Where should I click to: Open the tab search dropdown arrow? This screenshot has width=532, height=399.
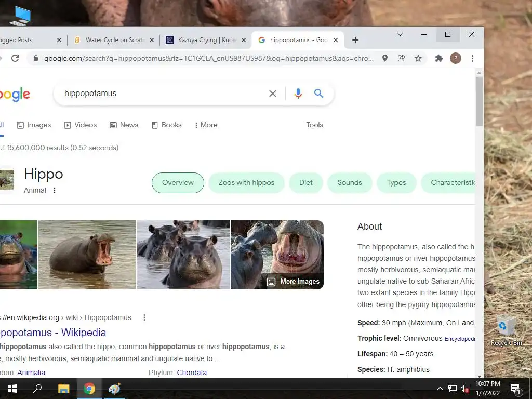pos(400,34)
